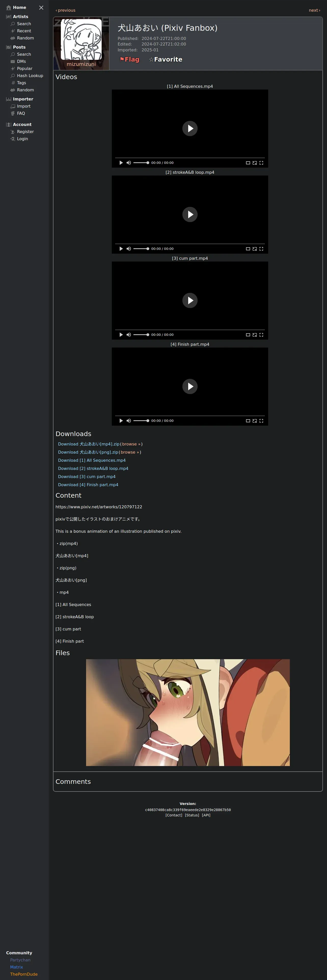This screenshot has width=327, height=980.
Task: Mute the All Sequences video
Action: point(129,163)
